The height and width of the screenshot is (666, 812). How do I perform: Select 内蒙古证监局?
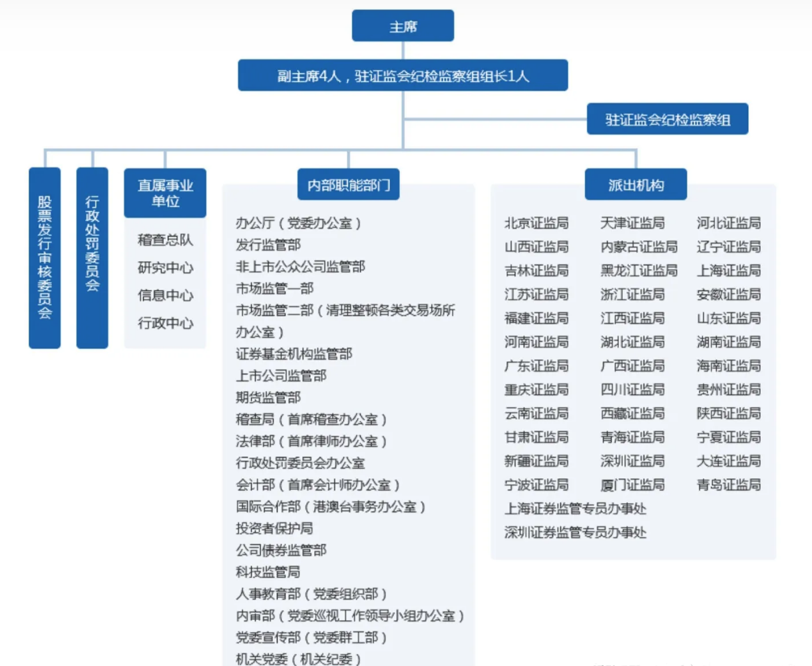[639, 247]
